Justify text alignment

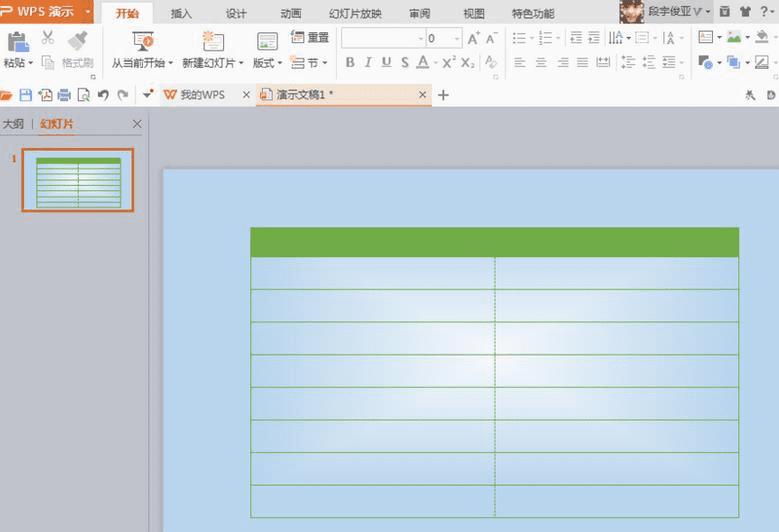[x=582, y=63]
